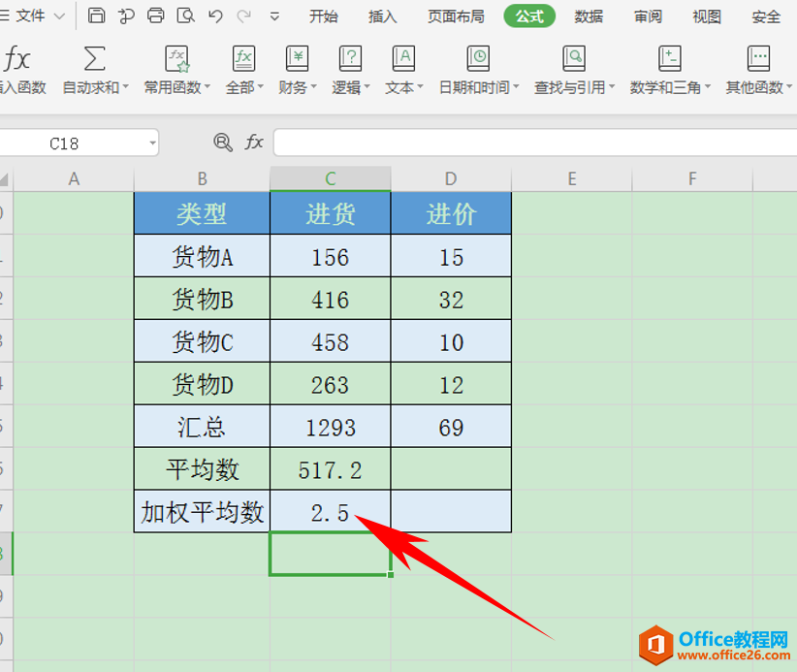Expand the 文本 dropdown arrow
The image size is (797, 672).
pyautogui.click(x=420, y=87)
